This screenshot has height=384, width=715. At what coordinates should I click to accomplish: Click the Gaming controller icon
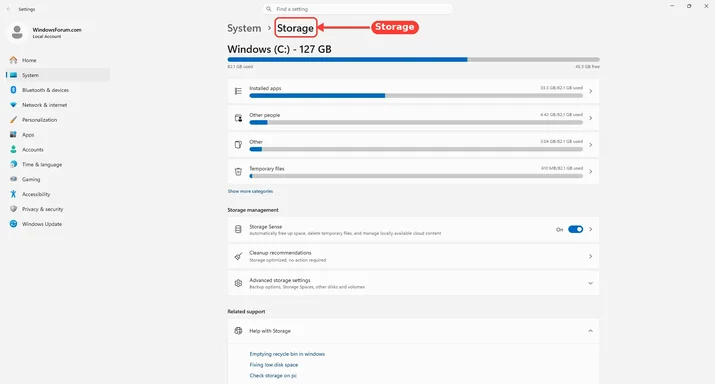tap(13, 179)
